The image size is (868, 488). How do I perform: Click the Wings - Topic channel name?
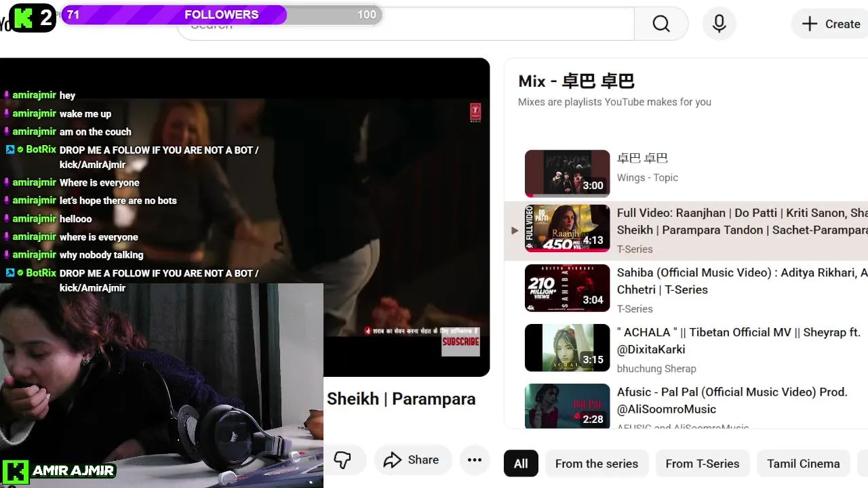[x=648, y=178]
